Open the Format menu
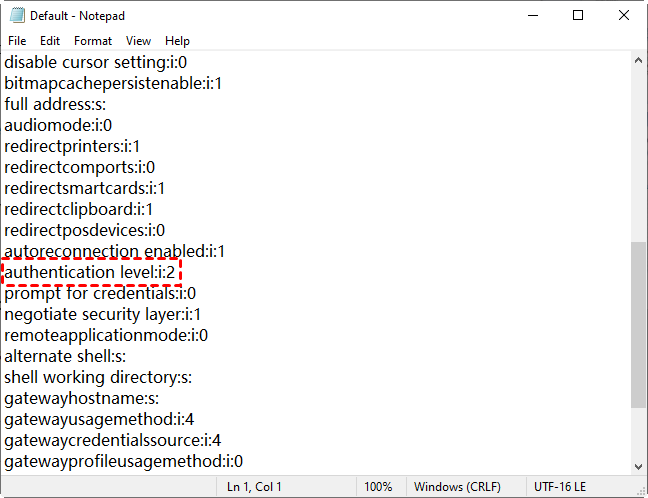 93,41
